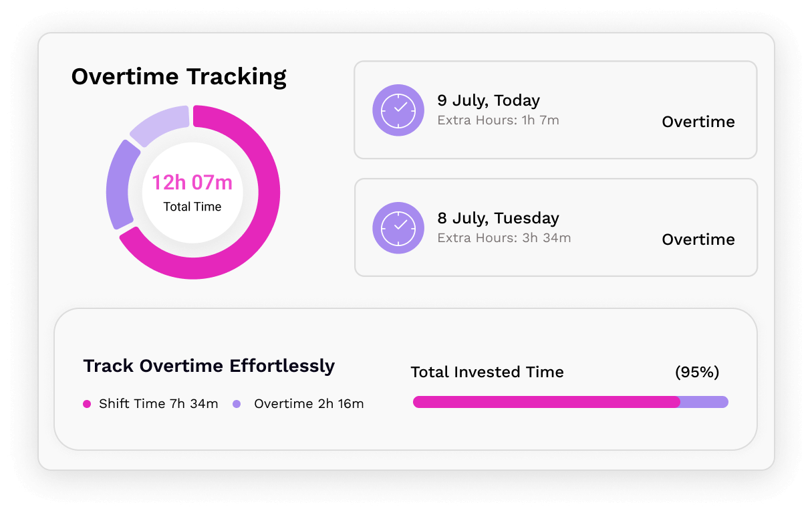812x513 pixels.
Task: Select the pink Shift Time legend dot
Action: (87, 404)
